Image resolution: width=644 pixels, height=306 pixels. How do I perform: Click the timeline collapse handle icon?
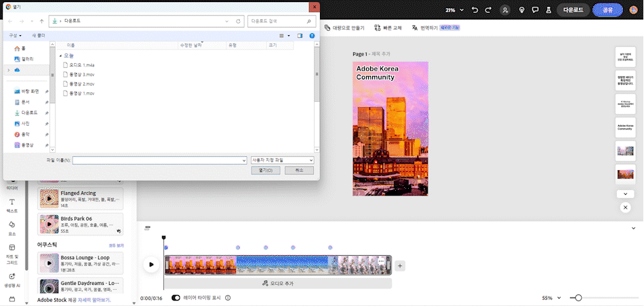(148, 227)
